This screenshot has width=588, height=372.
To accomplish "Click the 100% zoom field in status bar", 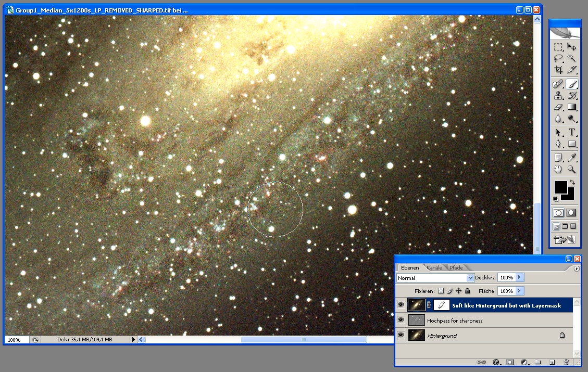I will click(x=17, y=340).
